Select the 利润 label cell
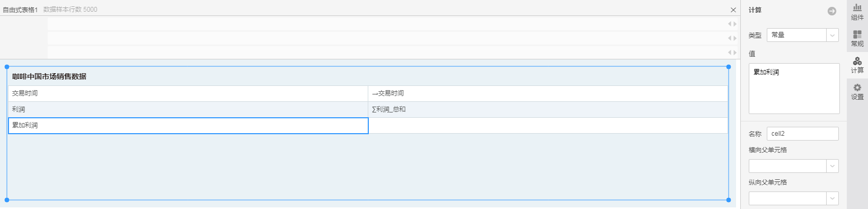Image resolution: width=868 pixels, height=209 pixels. click(188, 109)
